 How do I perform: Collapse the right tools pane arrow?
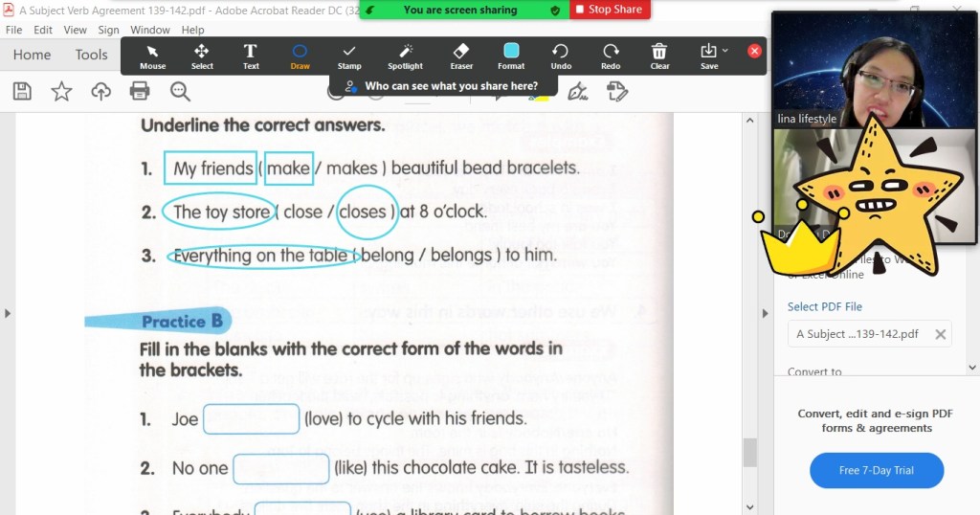coord(764,313)
